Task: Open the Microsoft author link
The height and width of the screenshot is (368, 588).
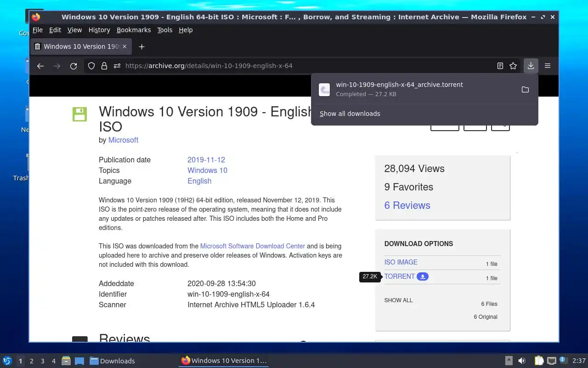Action: point(123,140)
